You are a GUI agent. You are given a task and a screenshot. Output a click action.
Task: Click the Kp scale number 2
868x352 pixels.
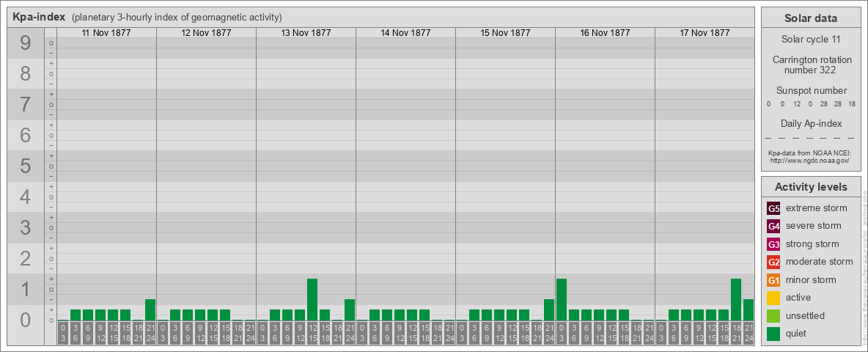pos(26,258)
